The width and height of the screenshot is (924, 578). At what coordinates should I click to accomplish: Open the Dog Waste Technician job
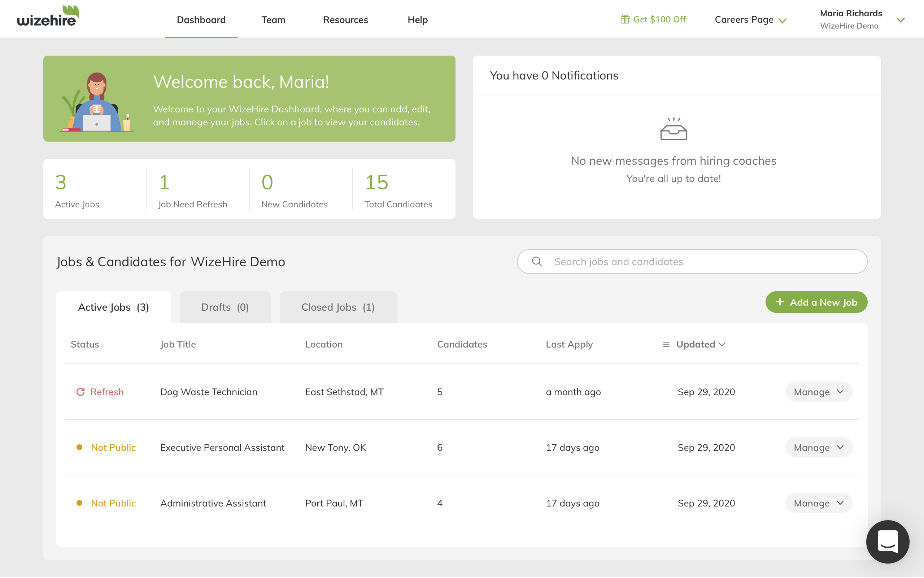(209, 392)
